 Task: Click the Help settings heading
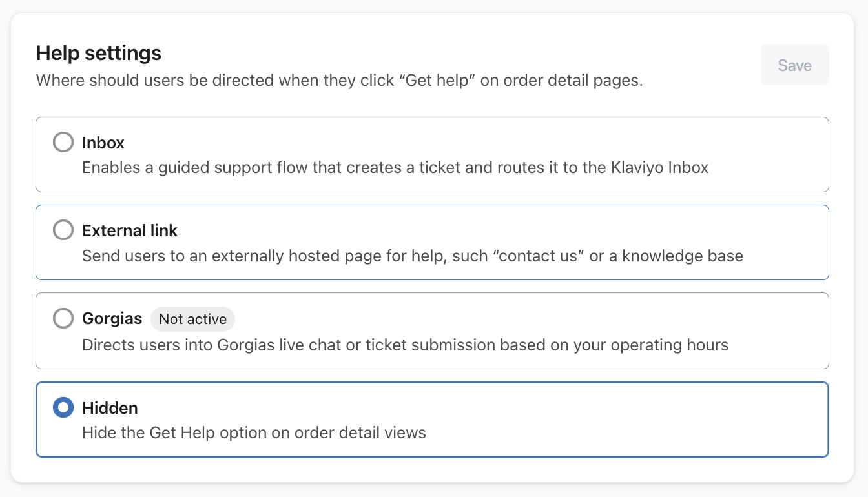click(98, 53)
